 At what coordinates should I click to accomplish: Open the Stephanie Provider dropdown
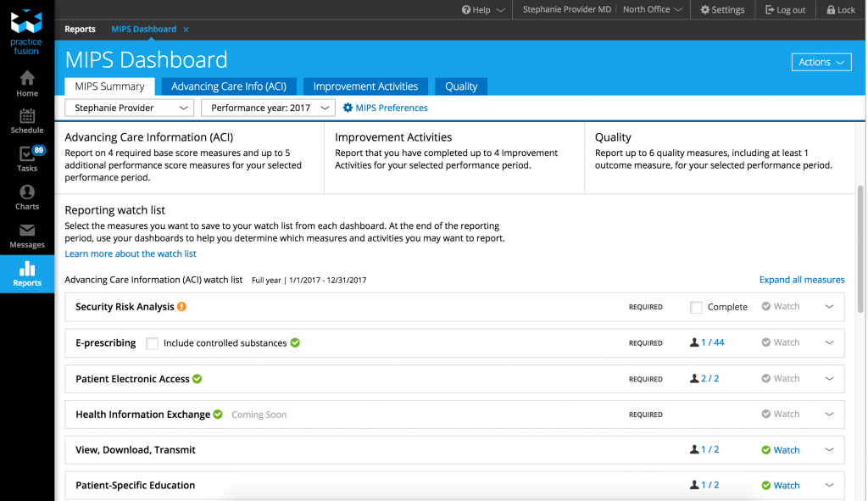[130, 109]
